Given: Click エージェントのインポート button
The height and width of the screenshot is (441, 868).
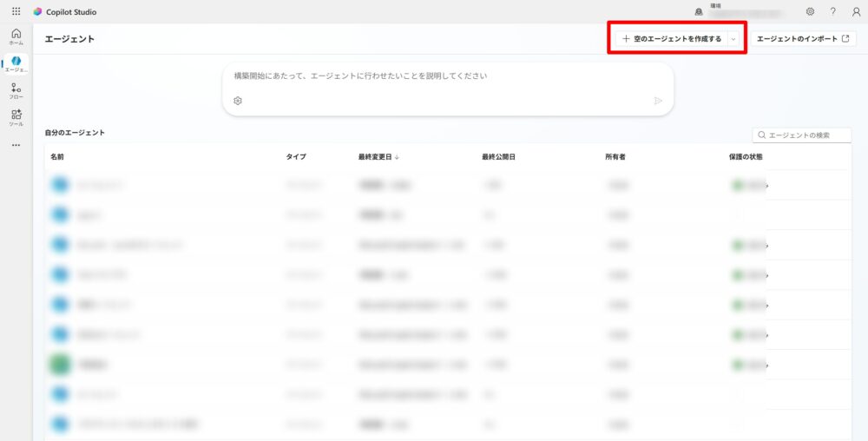Looking at the screenshot, I should pyautogui.click(x=803, y=39).
